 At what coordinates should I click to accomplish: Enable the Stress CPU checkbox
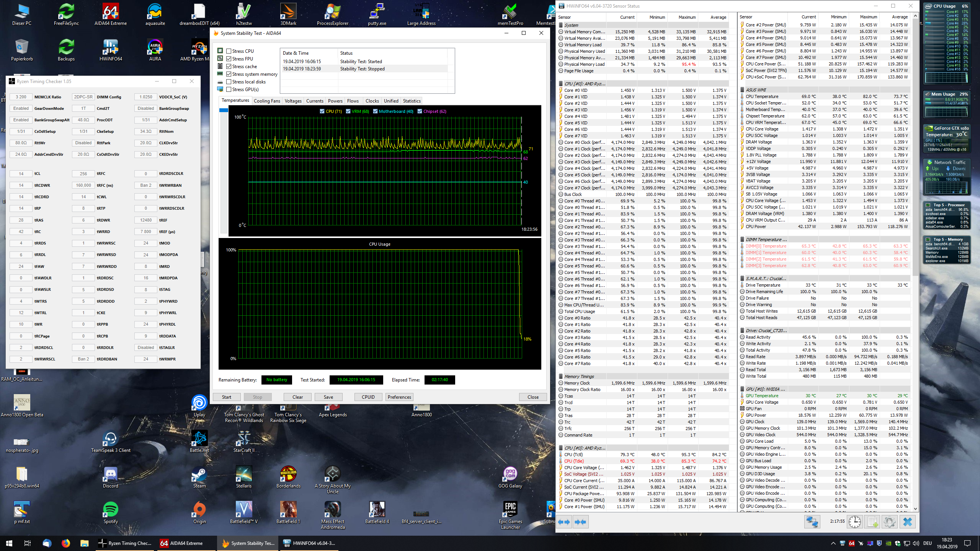(229, 51)
